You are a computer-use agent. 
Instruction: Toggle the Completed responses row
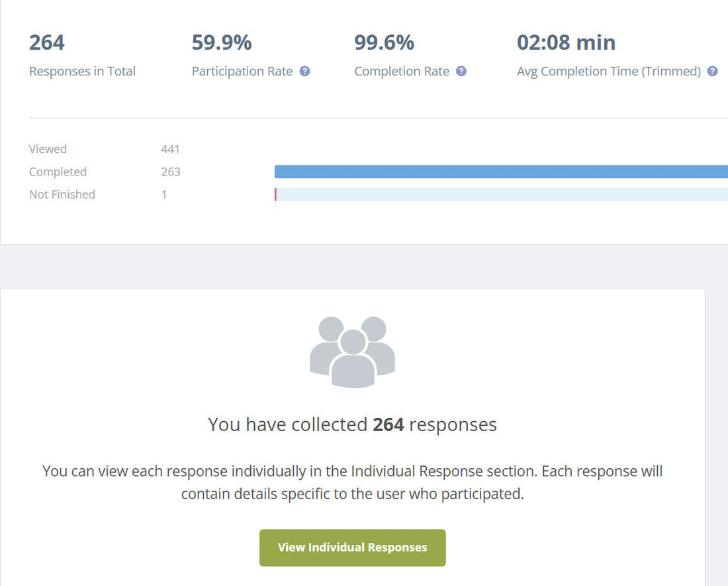58,171
